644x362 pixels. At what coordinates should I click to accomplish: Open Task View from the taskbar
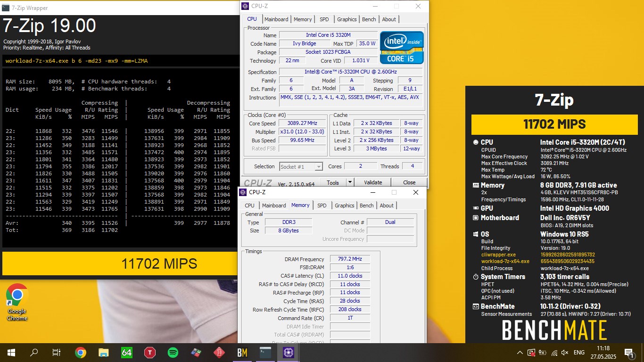pyautogui.click(x=57, y=352)
